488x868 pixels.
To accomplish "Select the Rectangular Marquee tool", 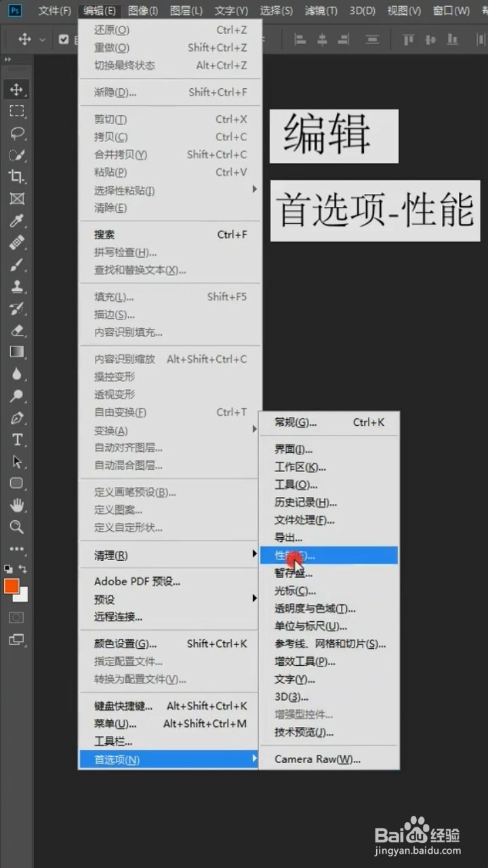I will click(x=17, y=111).
